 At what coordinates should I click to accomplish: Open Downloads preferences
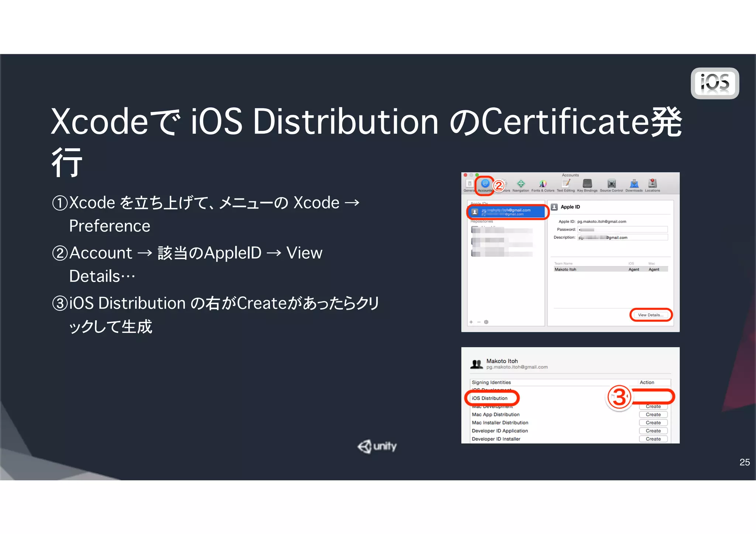pos(634,186)
